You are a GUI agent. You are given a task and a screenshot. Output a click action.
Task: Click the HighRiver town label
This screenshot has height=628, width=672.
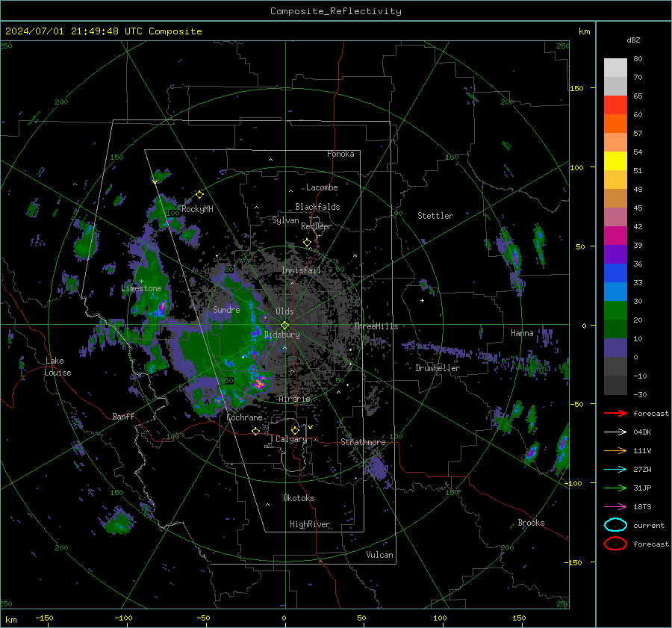pos(310,524)
